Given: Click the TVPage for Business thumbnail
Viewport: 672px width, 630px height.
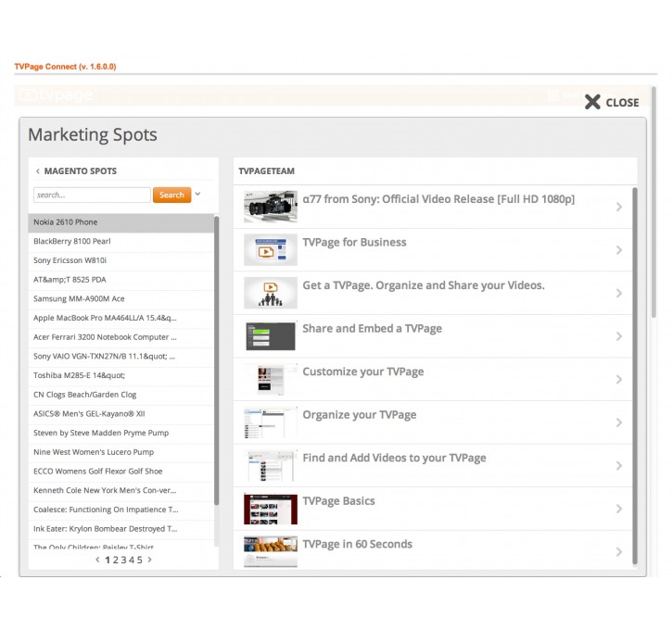Looking at the screenshot, I should (271, 250).
